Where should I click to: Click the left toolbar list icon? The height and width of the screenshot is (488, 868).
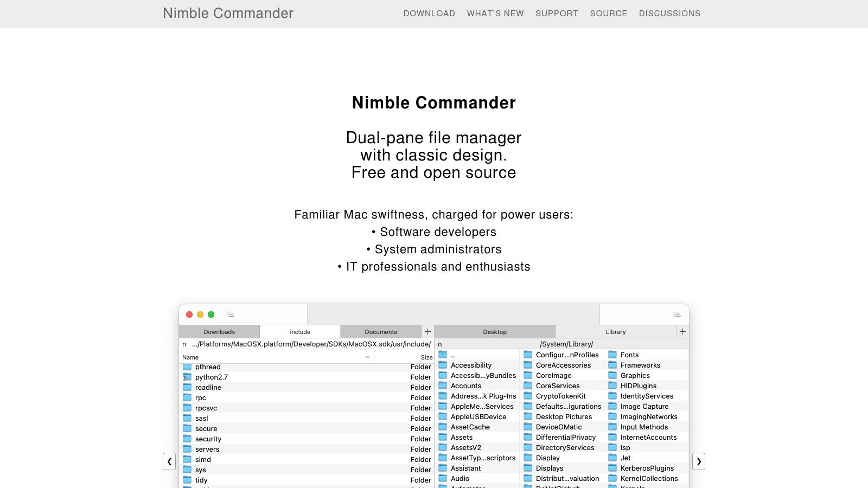(230, 314)
